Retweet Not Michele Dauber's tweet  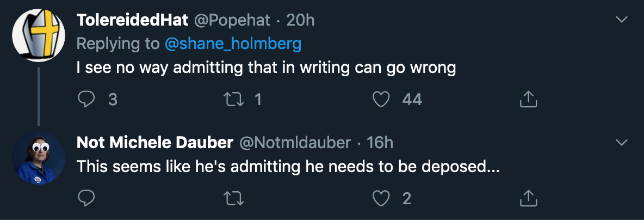pyautogui.click(x=233, y=199)
